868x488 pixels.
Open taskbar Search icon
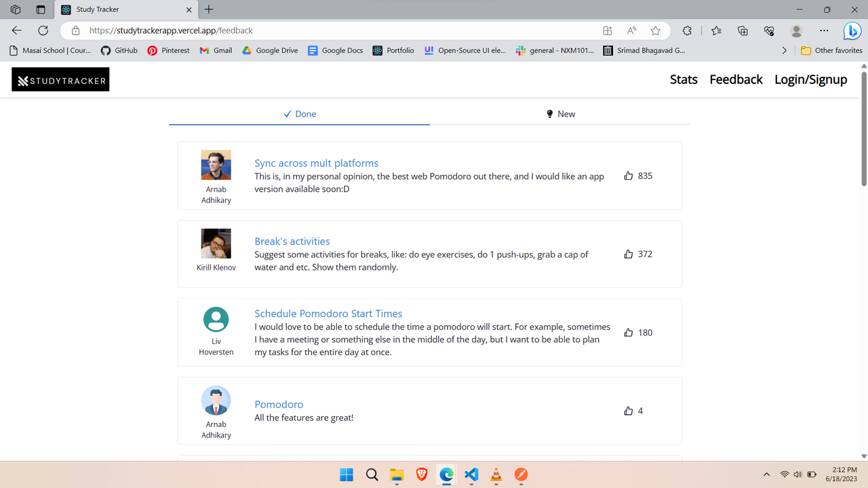coord(372,474)
